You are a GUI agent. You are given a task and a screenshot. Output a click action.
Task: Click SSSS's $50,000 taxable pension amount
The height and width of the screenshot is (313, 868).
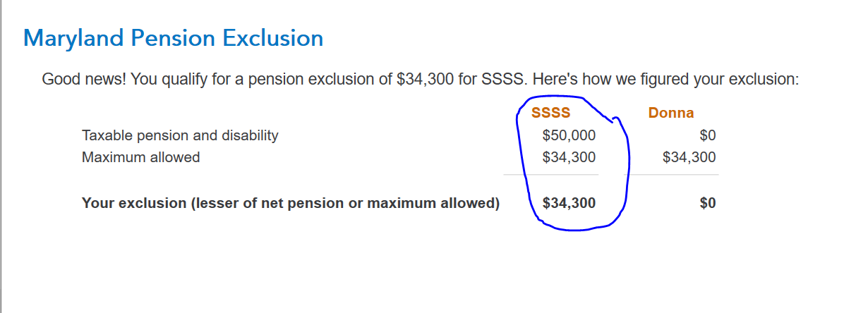569,135
